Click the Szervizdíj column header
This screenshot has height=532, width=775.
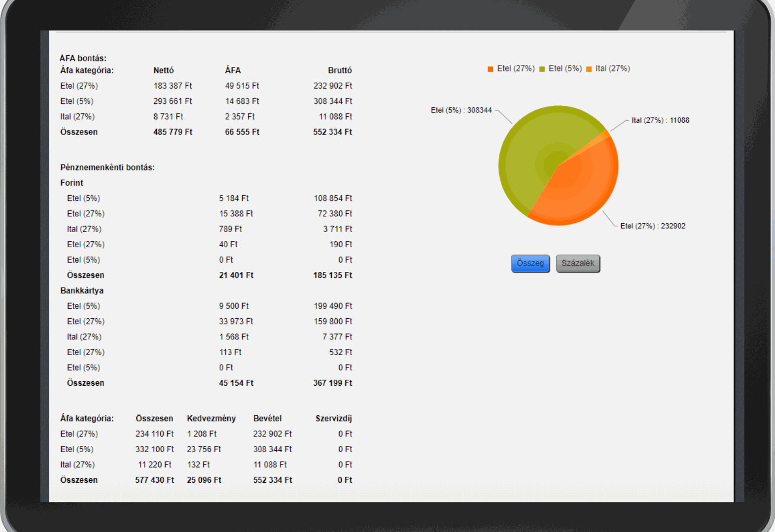[333, 418]
